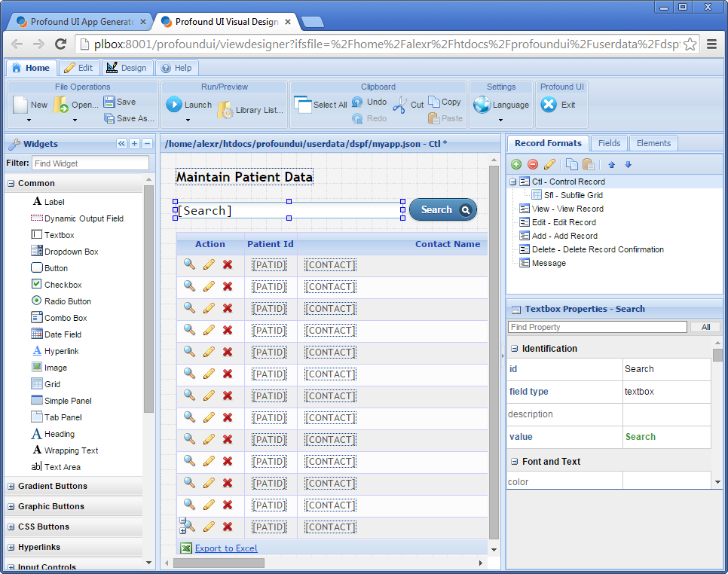Click the Undo icon in Clipboard
Screen dimensions: 728x574
click(x=358, y=102)
